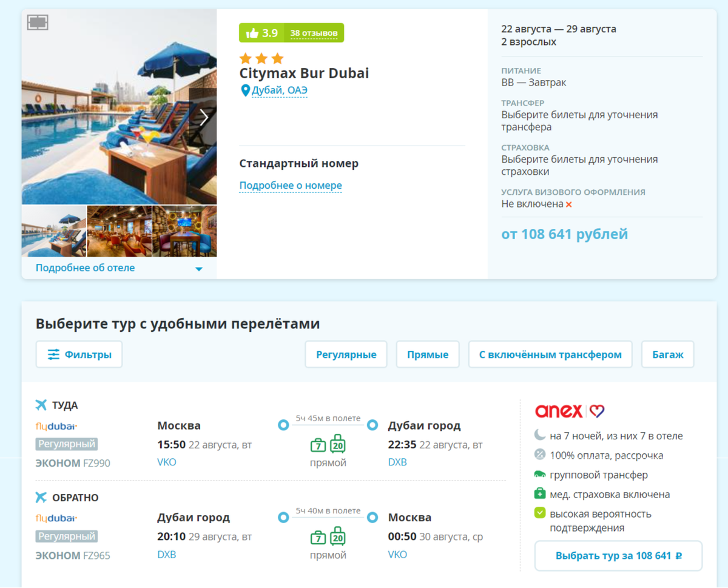The width and height of the screenshot is (728, 588).
Task: Click the filter sliders icon
Action: (x=53, y=354)
